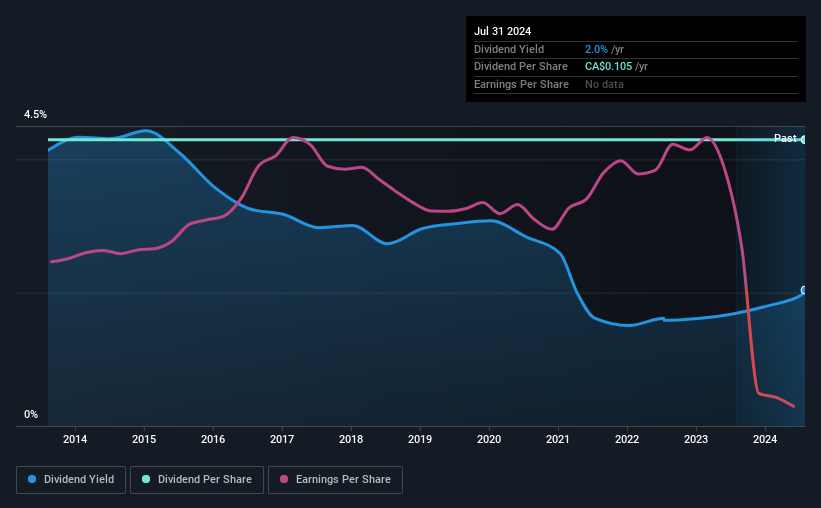This screenshot has width=821, height=508.
Task: Click the blue Dividend Yield legend dot
Action: [x=32, y=479]
